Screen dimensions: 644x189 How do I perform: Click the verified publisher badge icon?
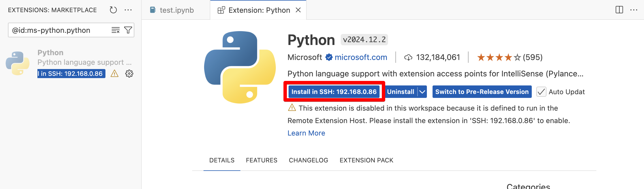(x=329, y=57)
